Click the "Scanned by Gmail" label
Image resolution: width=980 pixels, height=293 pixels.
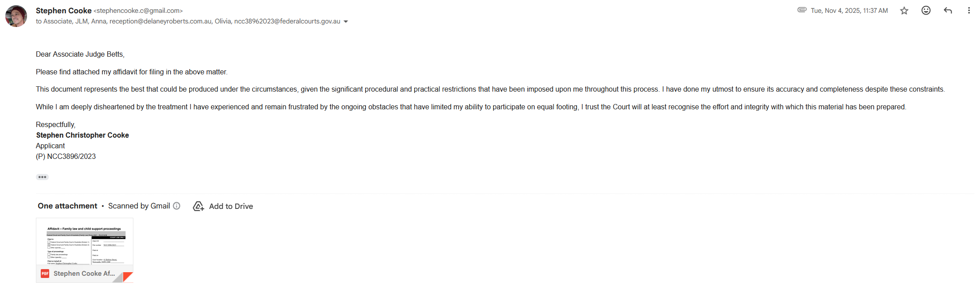(139, 206)
